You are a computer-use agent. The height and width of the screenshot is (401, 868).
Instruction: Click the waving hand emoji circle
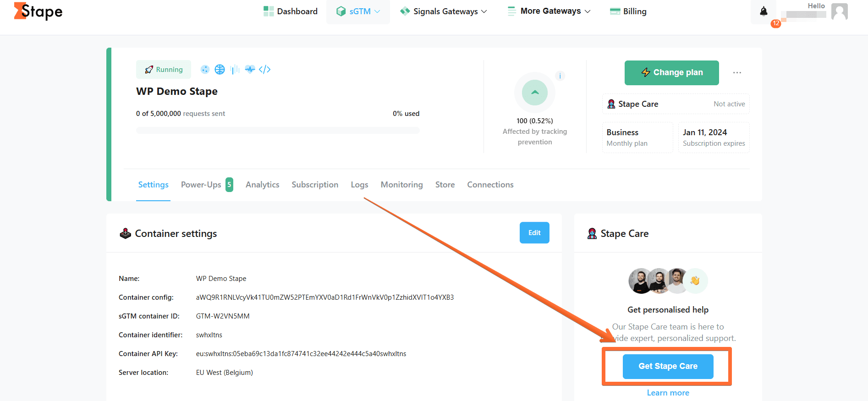coord(695,280)
